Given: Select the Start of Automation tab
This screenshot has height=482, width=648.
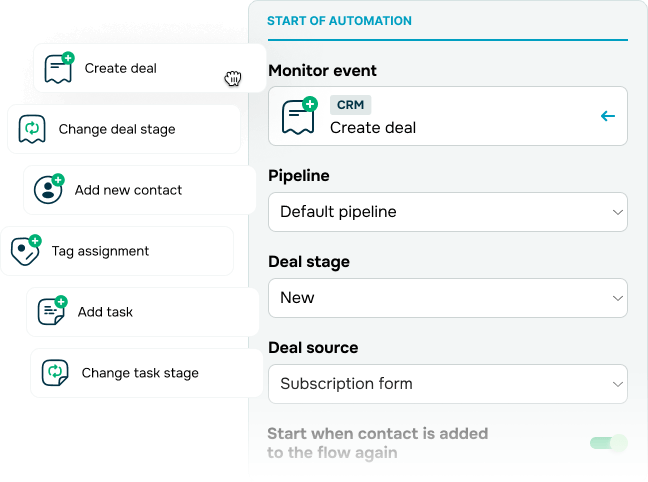Looking at the screenshot, I should (339, 21).
